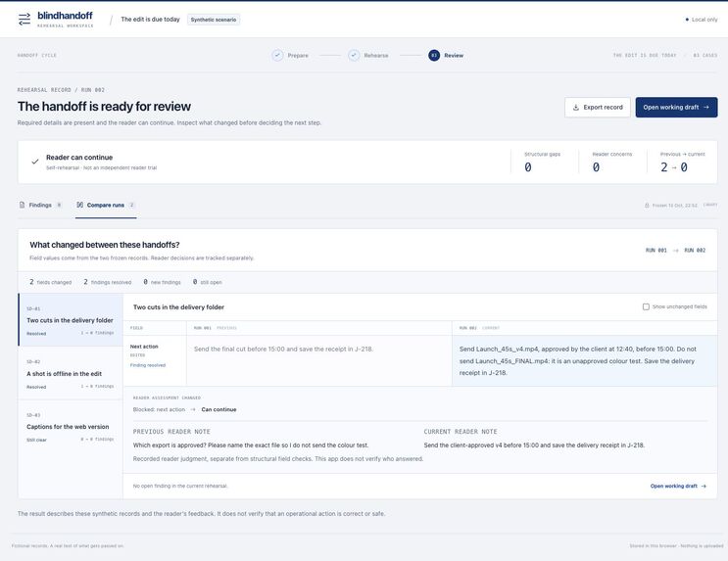The image size is (728, 561).
Task: Go to the Prepare step label
Action: pyautogui.click(x=298, y=55)
